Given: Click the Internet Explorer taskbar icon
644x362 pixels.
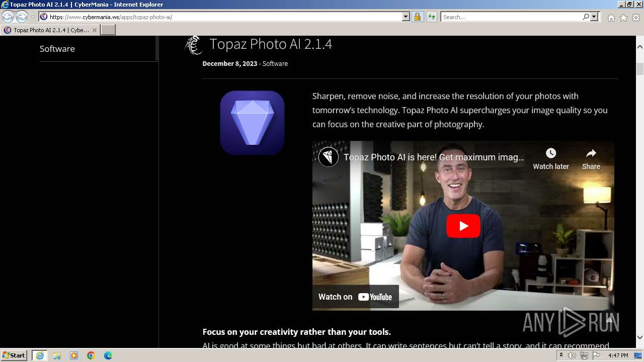Looking at the screenshot, I should click(40, 355).
